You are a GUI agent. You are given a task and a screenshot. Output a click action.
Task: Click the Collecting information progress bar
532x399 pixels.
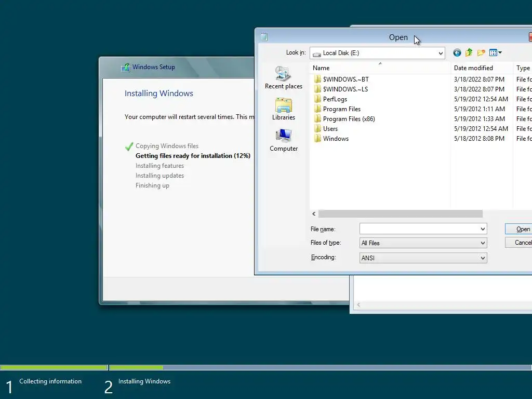[x=54, y=367]
